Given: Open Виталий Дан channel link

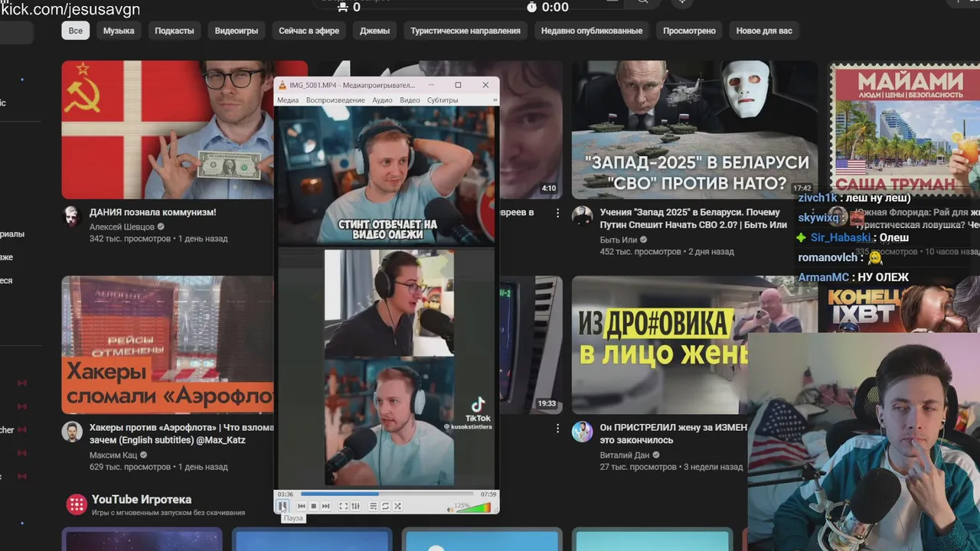Looking at the screenshot, I should [x=625, y=455].
